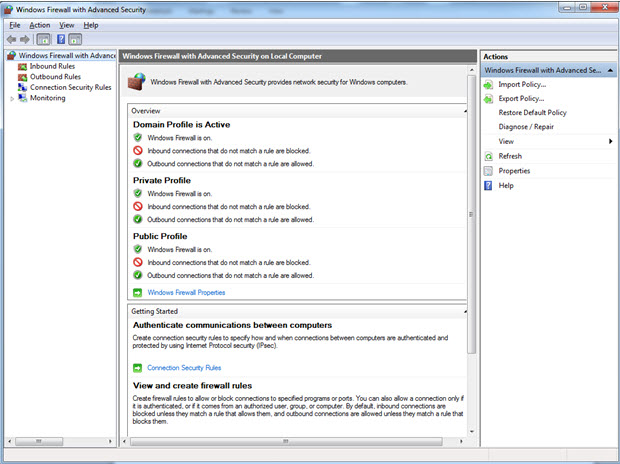The image size is (620, 464).
Task: Open the Connection Security Rules link
Action: point(184,368)
